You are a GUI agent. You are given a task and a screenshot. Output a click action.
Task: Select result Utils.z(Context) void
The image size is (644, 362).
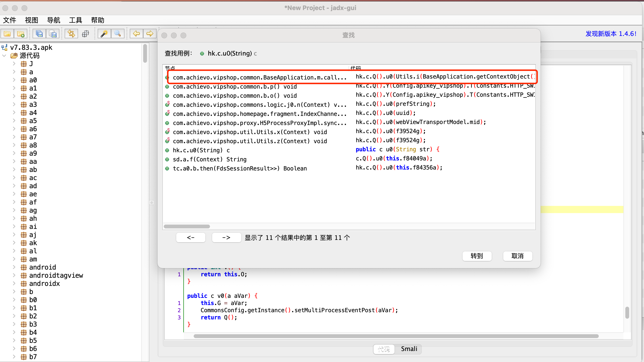(x=349, y=141)
